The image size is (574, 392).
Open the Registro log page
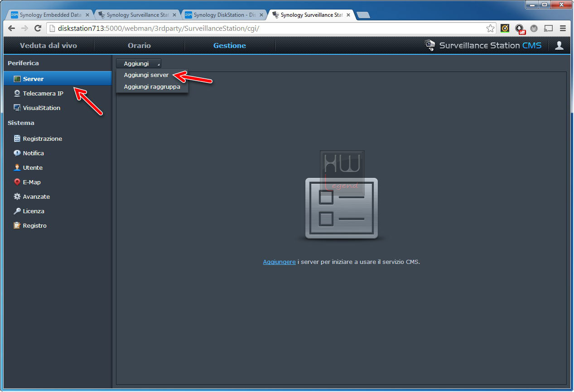pyautogui.click(x=58, y=226)
